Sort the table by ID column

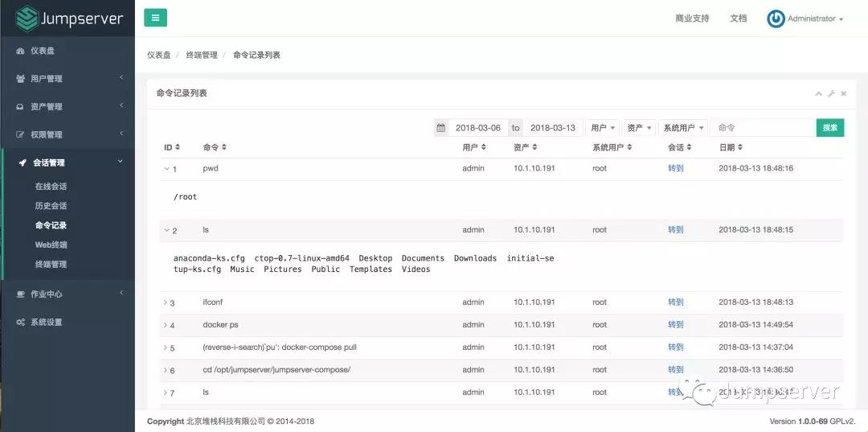coord(172,147)
